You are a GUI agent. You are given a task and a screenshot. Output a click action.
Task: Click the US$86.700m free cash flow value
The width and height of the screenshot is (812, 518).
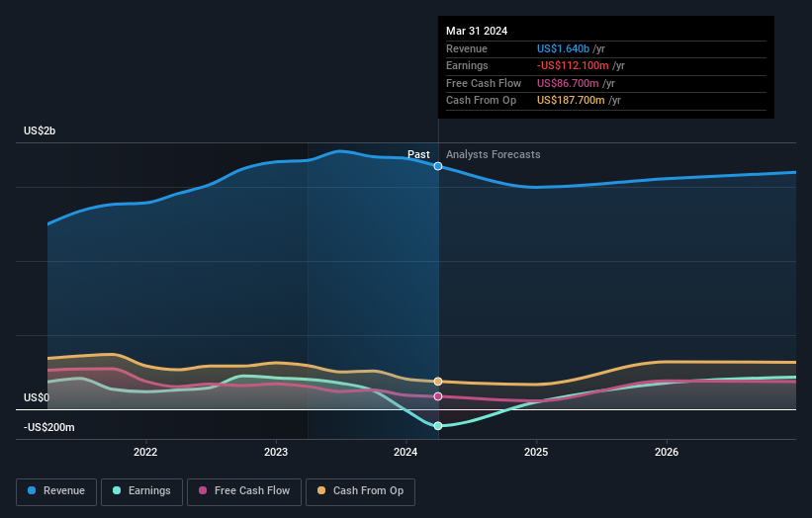click(x=568, y=83)
